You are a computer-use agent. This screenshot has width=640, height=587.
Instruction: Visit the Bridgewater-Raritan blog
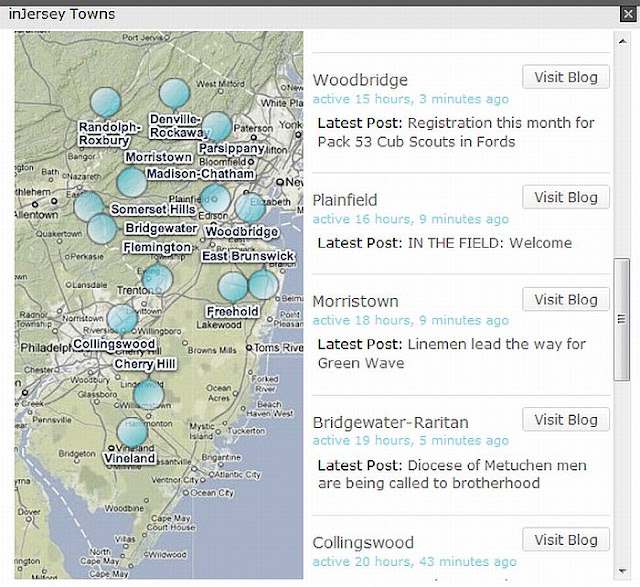click(566, 419)
